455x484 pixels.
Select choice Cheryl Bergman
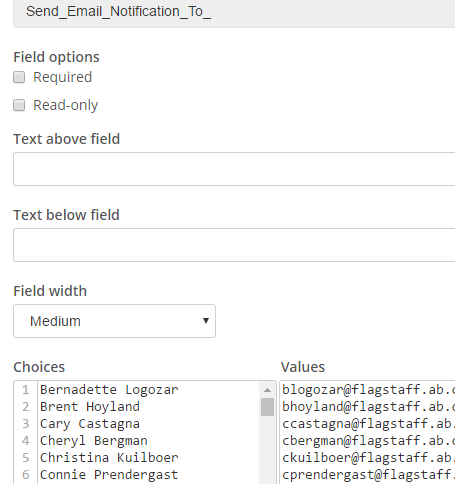(x=94, y=441)
